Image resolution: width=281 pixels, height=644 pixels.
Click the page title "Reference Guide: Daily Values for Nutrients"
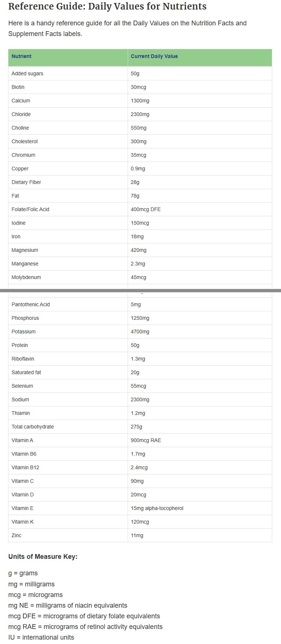pyautogui.click(x=107, y=7)
